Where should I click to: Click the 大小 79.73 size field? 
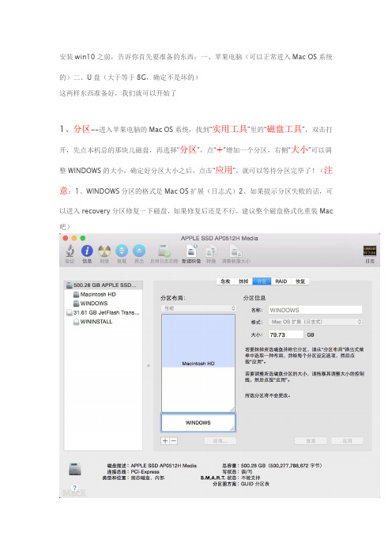pyautogui.click(x=286, y=334)
